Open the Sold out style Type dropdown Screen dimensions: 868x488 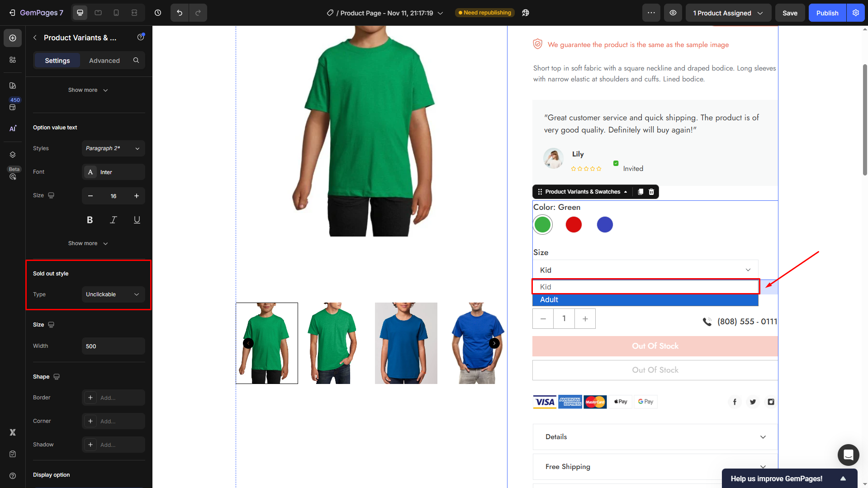pyautogui.click(x=113, y=294)
